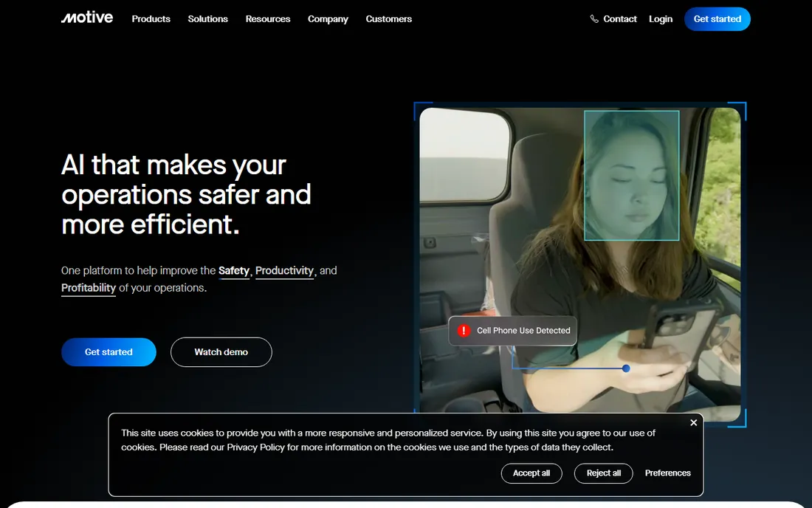
Task: Open the Resources menu
Action: (x=268, y=19)
